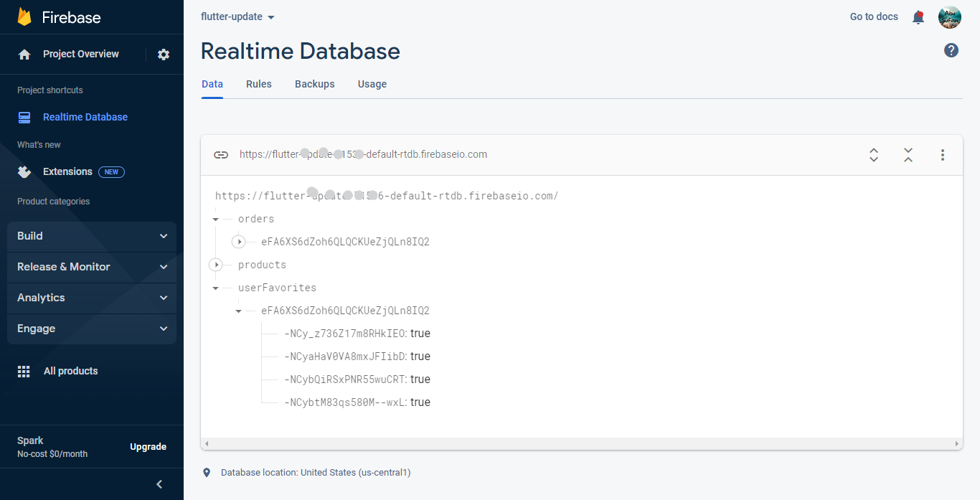Screen dimensions: 980x500
Task: Click the Firebase logo icon
Action: pos(24,17)
